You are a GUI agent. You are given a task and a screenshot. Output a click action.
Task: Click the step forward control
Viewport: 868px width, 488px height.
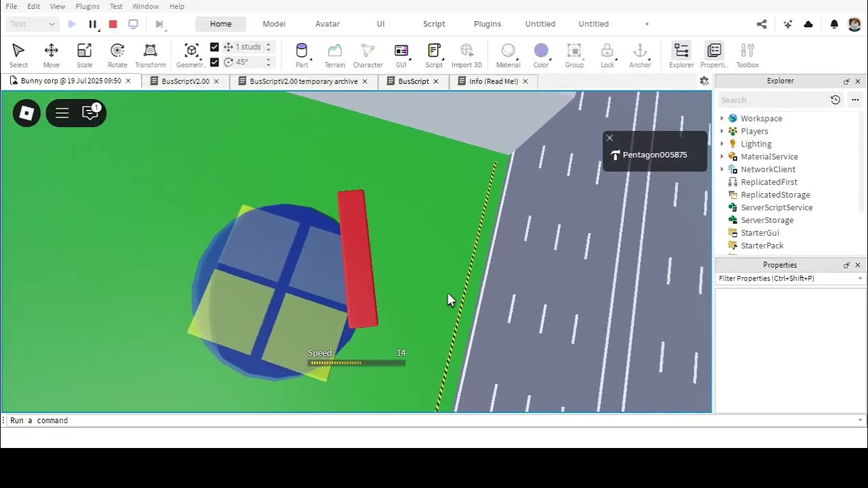pyautogui.click(x=159, y=24)
